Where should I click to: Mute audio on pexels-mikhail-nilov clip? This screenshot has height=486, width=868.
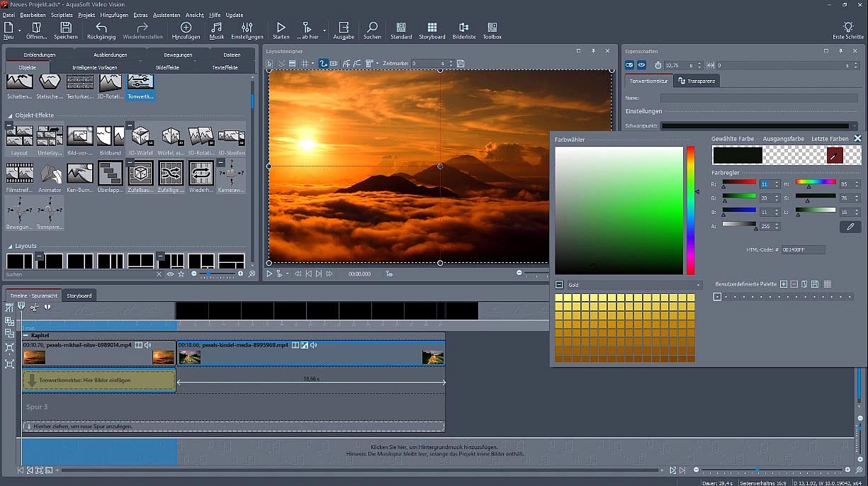[x=148, y=345]
